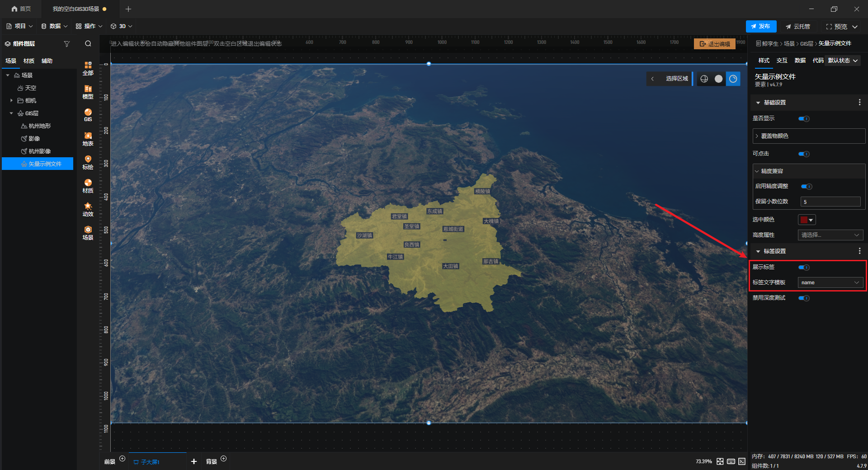Toggle the 展示标签 switch
Image resolution: width=868 pixels, height=470 pixels.
pyautogui.click(x=804, y=268)
